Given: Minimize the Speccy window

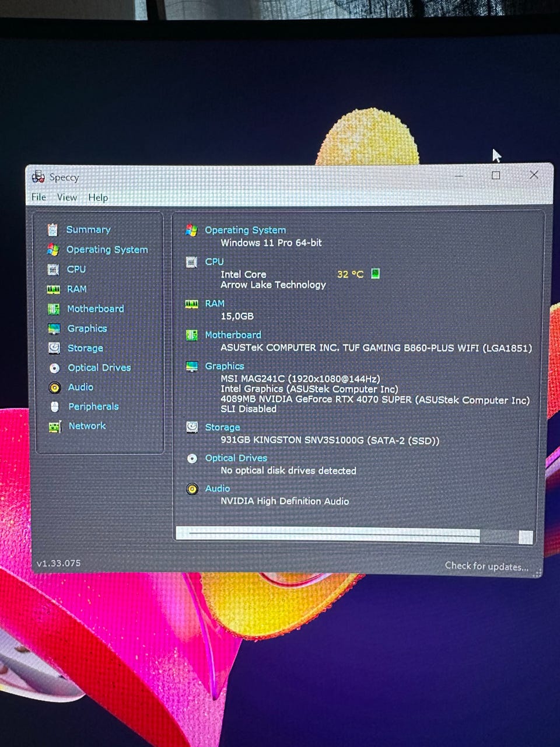Looking at the screenshot, I should tap(460, 175).
